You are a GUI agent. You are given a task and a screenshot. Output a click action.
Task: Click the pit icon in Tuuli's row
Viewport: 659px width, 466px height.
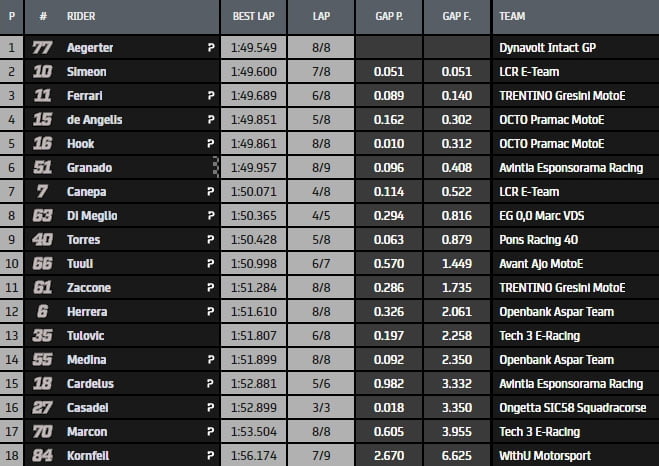coord(210,264)
